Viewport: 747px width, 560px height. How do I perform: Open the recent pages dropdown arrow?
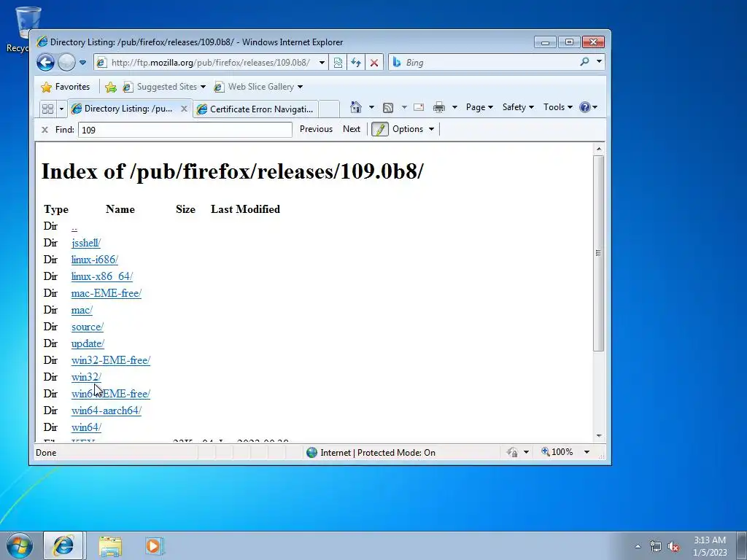tap(82, 63)
